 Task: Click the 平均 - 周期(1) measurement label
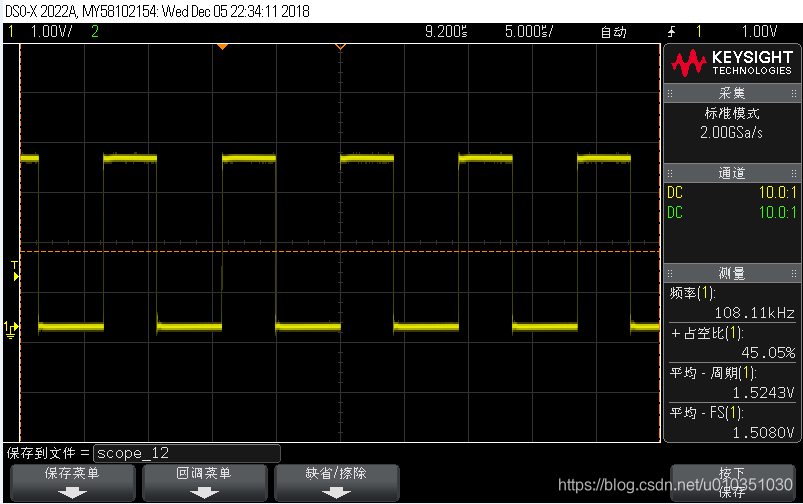[x=713, y=373]
